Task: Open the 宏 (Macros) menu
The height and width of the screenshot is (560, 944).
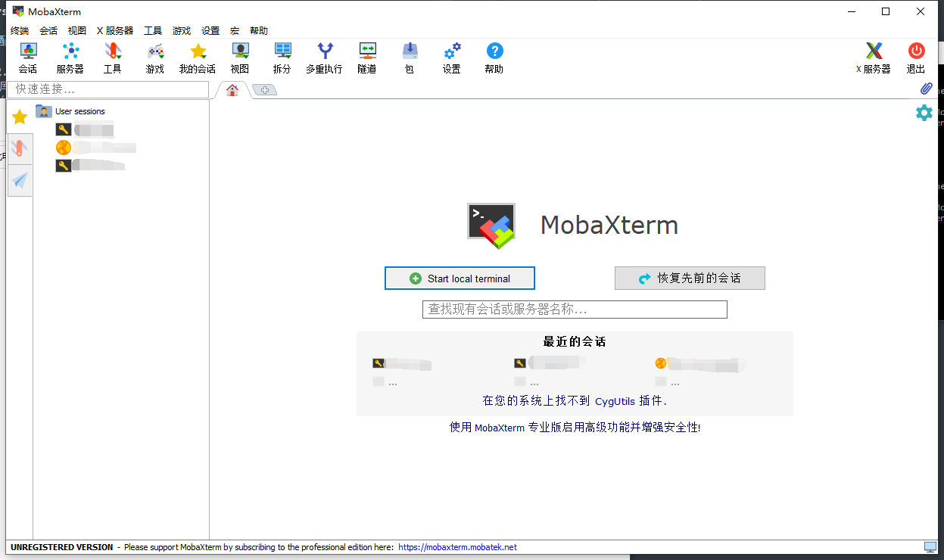Action: 235,30
